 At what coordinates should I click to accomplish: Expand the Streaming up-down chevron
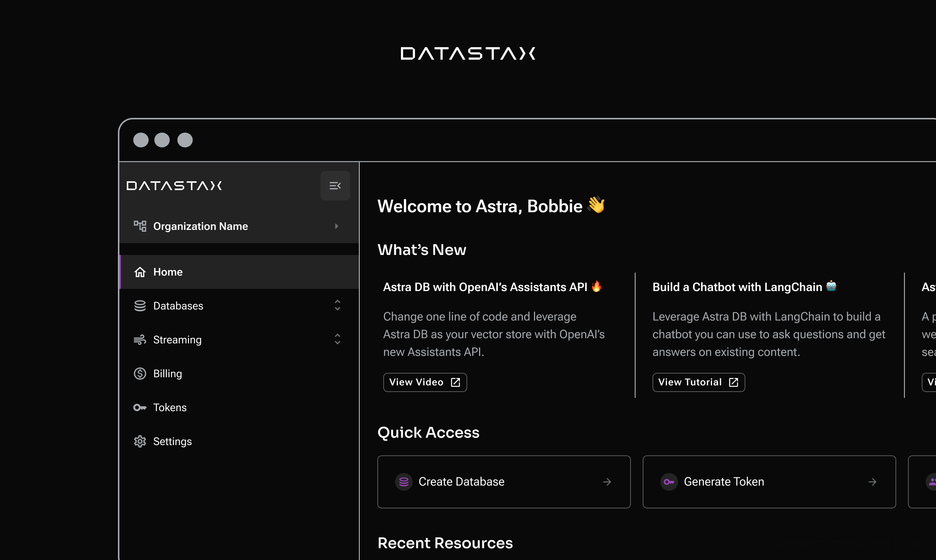click(338, 339)
